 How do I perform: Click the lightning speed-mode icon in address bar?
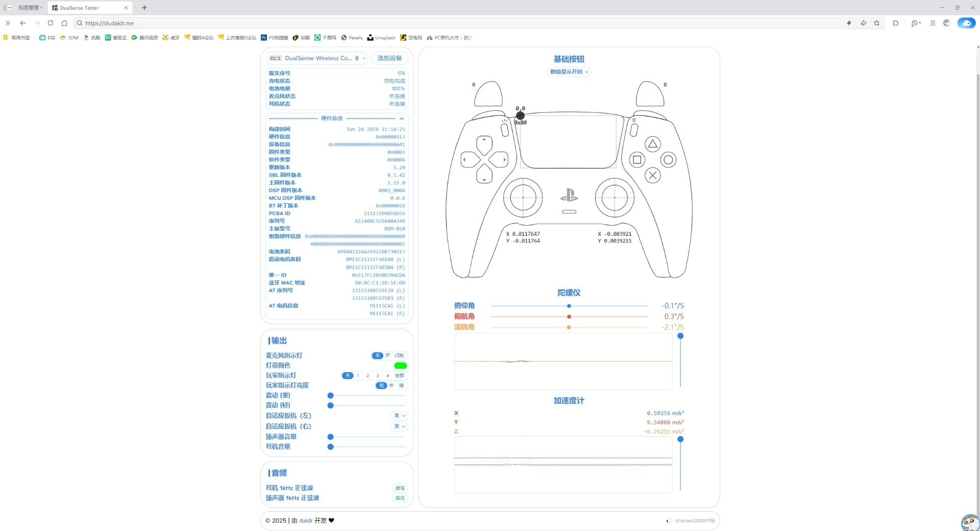click(849, 23)
